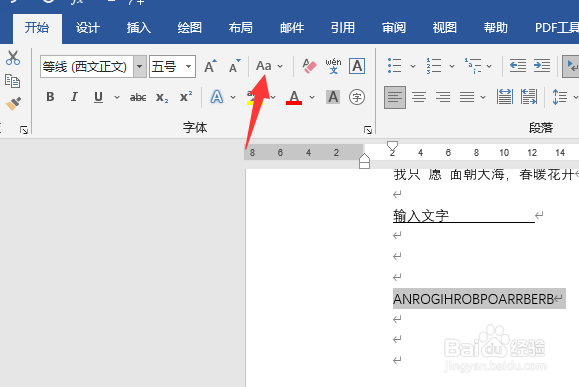Screen dimensions: 579x387
Task: Open line and paragraph spacing
Action: 559,97
